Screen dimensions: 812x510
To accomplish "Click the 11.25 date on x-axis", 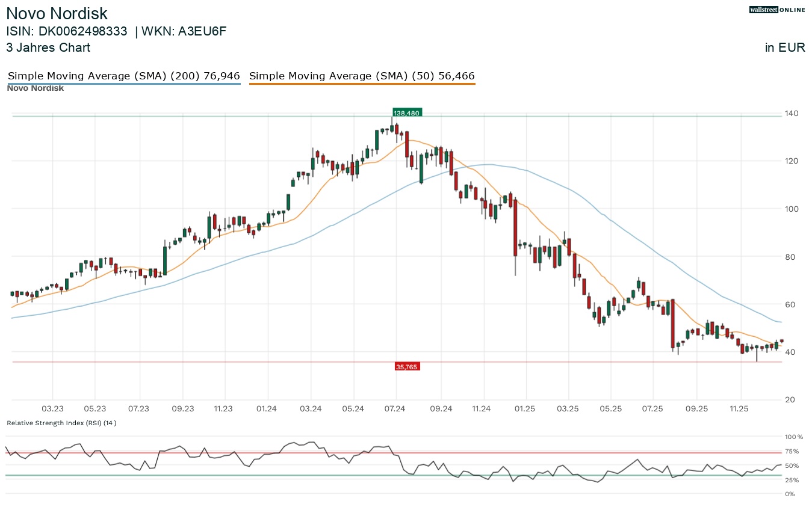I will (739, 409).
